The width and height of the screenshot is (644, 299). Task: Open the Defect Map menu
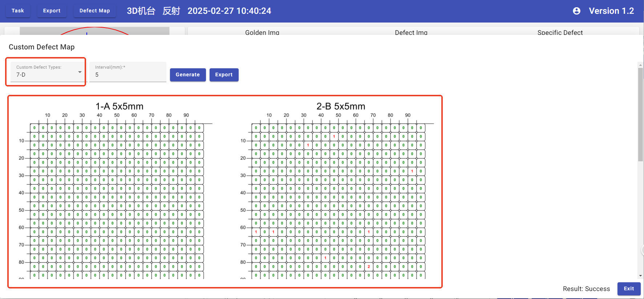pyautogui.click(x=94, y=11)
